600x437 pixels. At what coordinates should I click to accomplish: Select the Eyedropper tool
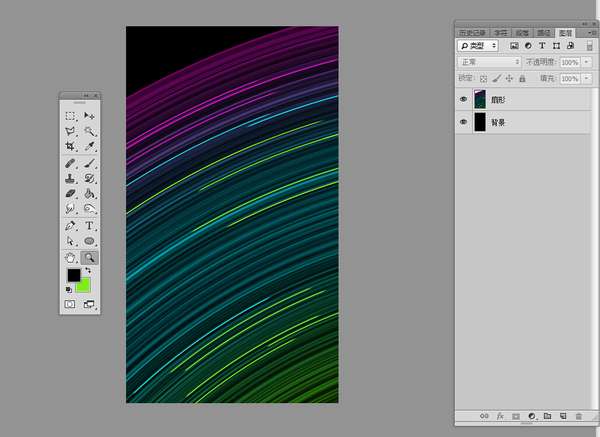coord(89,146)
